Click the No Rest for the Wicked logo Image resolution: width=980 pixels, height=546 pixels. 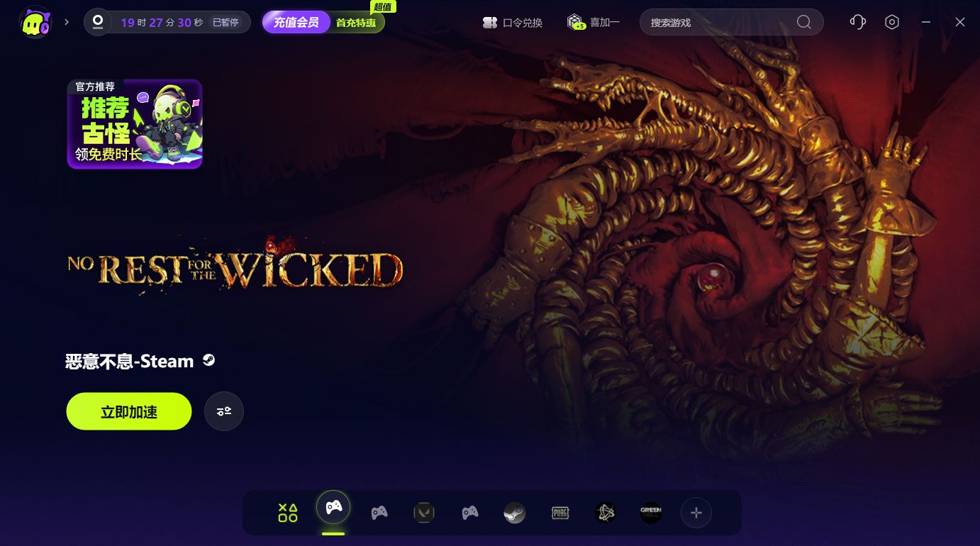tap(235, 264)
